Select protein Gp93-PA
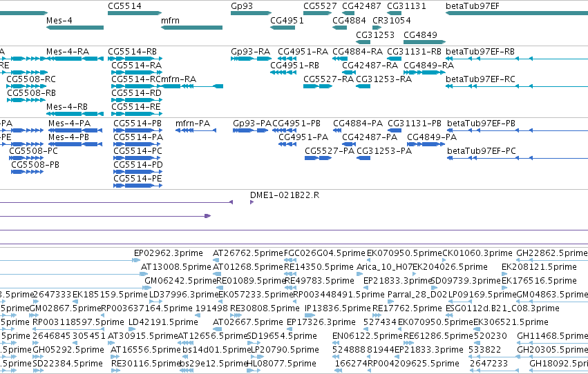The image size is (588, 374). pyautogui.click(x=251, y=130)
